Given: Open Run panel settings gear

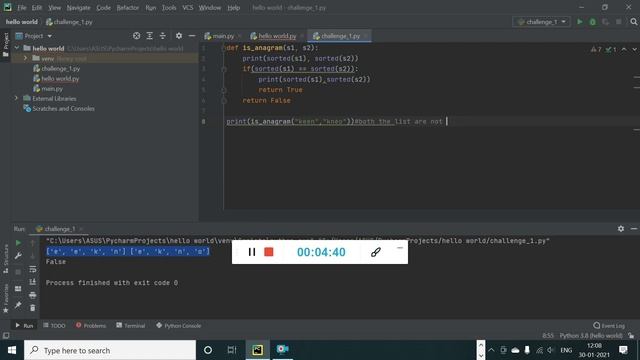Looking at the screenshot, I should [621, 229].
